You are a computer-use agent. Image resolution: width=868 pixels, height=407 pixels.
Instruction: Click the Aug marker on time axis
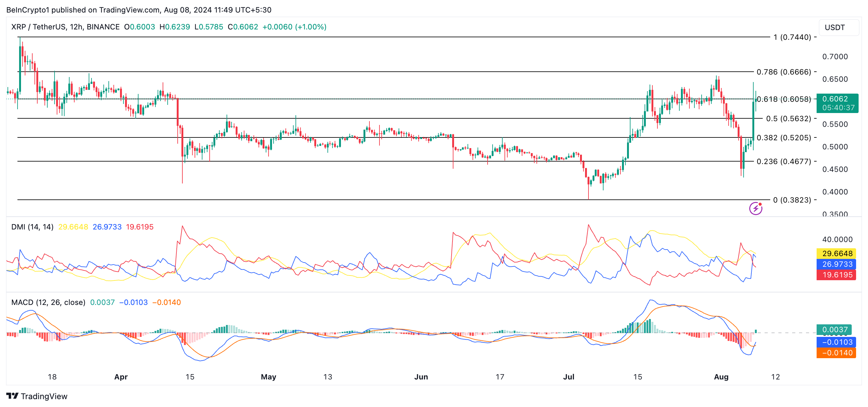coord(721,377)
